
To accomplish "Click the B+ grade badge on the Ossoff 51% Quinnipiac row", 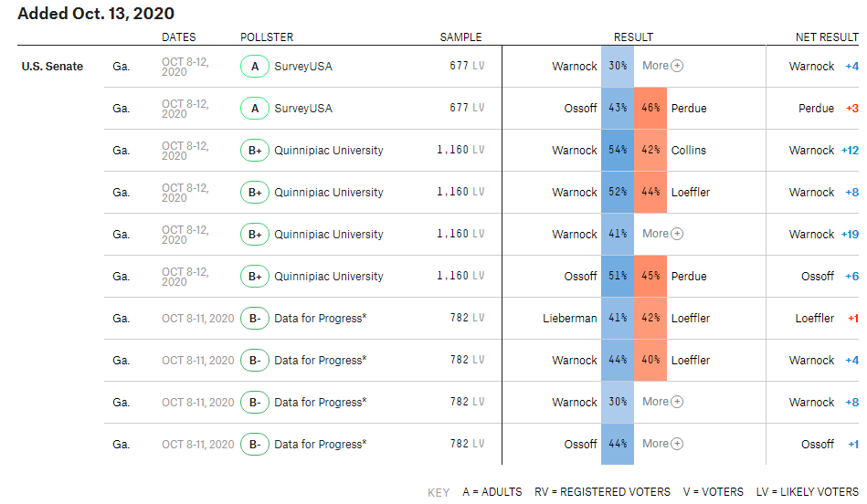I will (x=254, y=277).
